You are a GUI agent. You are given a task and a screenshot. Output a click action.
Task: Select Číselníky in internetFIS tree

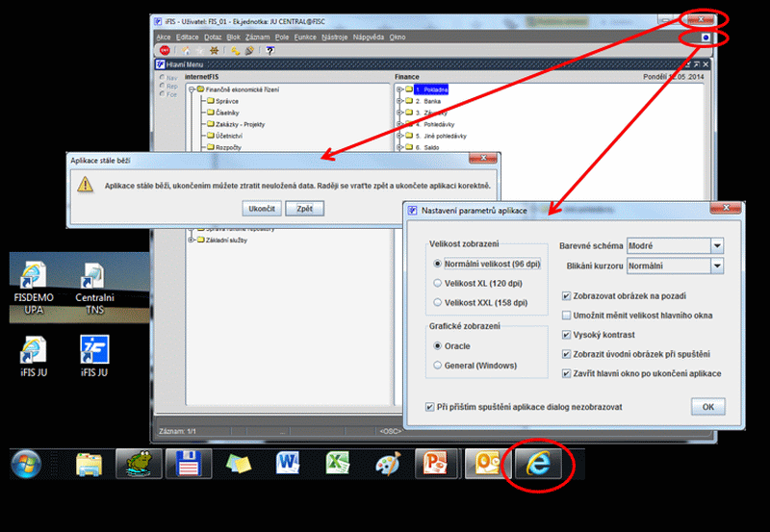227,113
